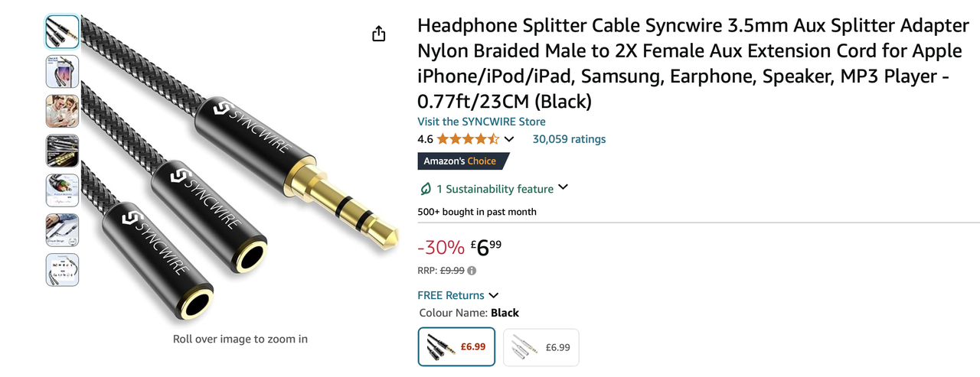The image size is (980, 377).
Task: Expand the sustainability feature chevron
Action: [563, 187]
